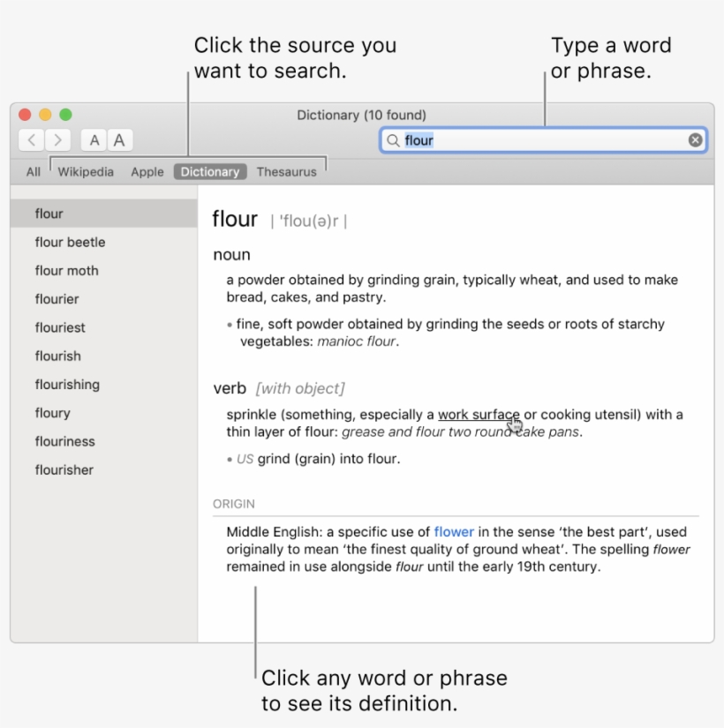The height and width of the screenshot is (728, 724).
Task: Open the entry for flourish
Action: pos(57,356)
